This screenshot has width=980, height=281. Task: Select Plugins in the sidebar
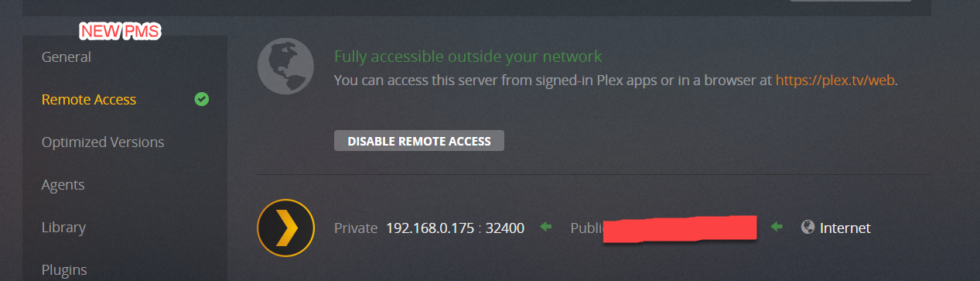click(x=64, y=270)
